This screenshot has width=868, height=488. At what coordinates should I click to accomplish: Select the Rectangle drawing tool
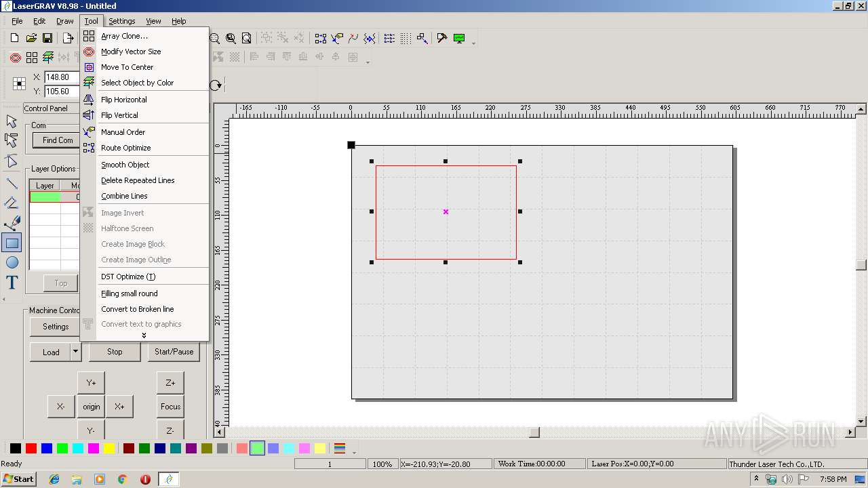pos(12,243)
